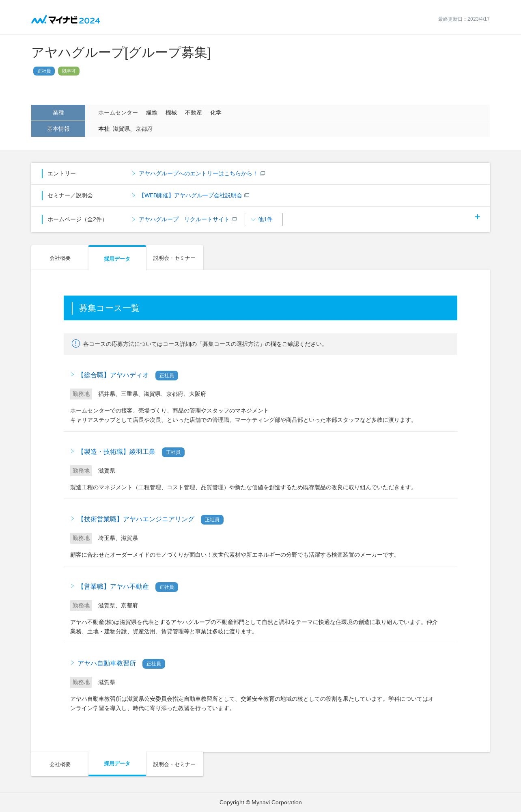The width and height of the screenshot is (521, 812).
Task: Open 【技術営業職】アヤハエンジニアリング course
Action: (x=136, y=519)
